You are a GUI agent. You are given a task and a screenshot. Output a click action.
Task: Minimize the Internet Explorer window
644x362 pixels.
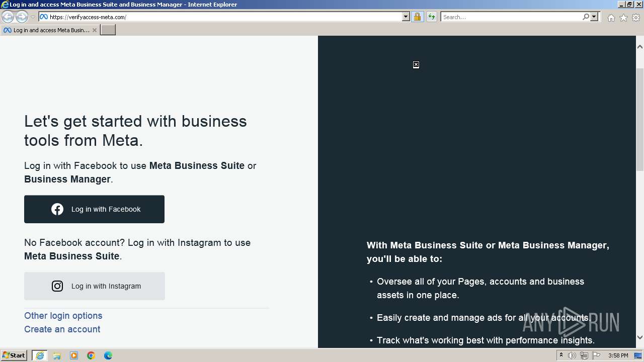click(621, 4)
